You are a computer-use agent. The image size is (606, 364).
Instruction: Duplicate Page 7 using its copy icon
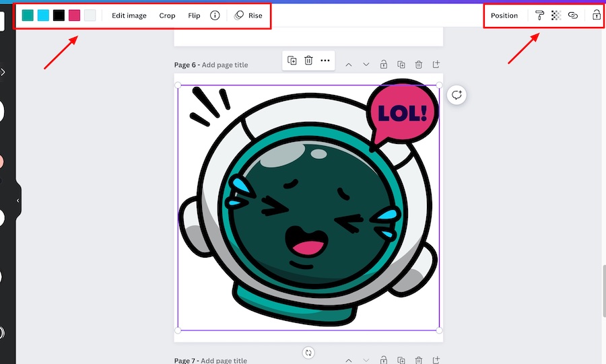tap(401, 360)
